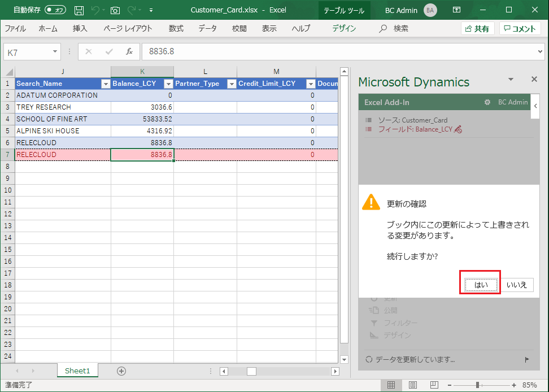Click the Redo arrow icon
Viewport: 549px width, 392px height.
pos(132,10)
